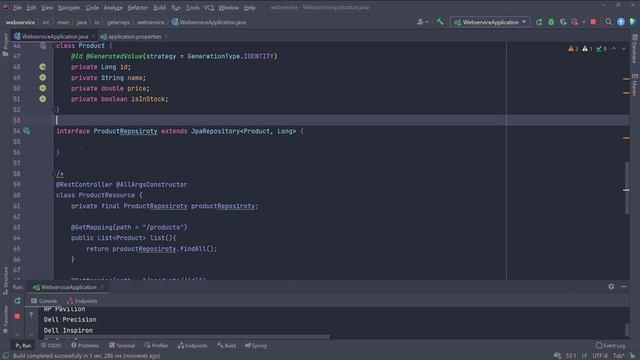Viewport: 640px width, 360px height.
Task: Go to next highlighted error arrow
Action: pyautogui.click(x=624, y=49)
